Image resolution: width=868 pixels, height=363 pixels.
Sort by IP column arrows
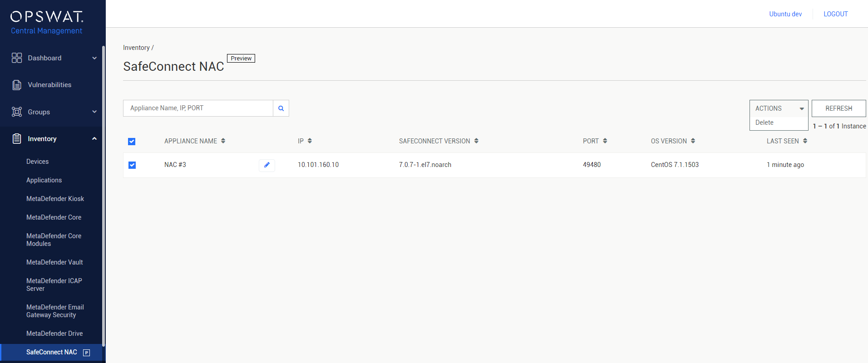pos(310,141)
